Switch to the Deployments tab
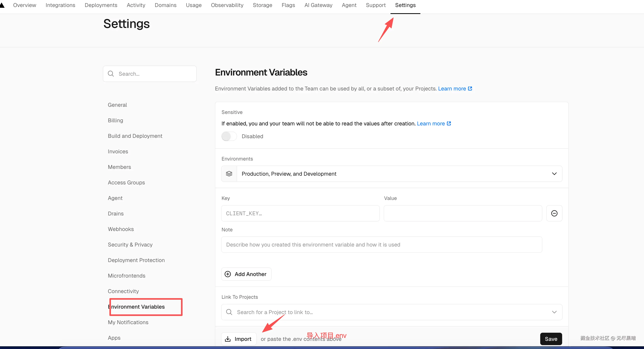The height and width of the screenshot is (349, 644). (x=101, y=5)
